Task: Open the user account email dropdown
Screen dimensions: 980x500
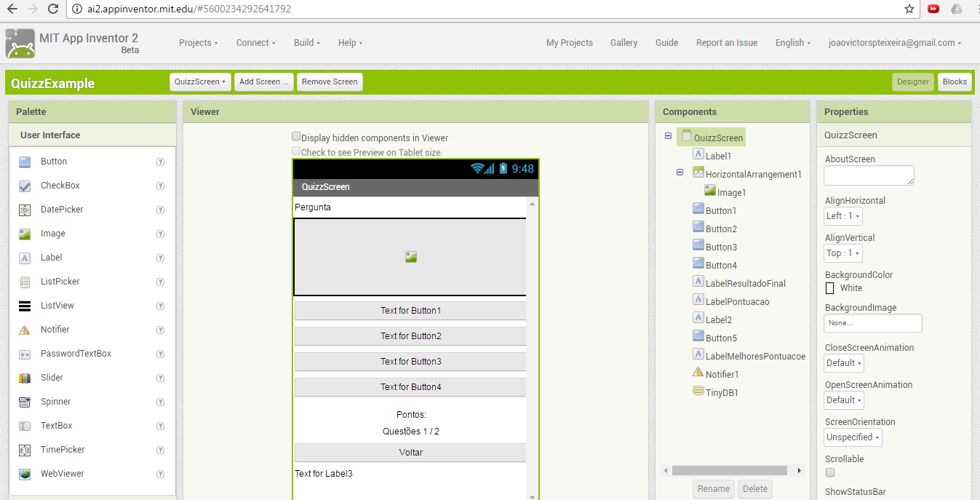Action: (895, 43)
